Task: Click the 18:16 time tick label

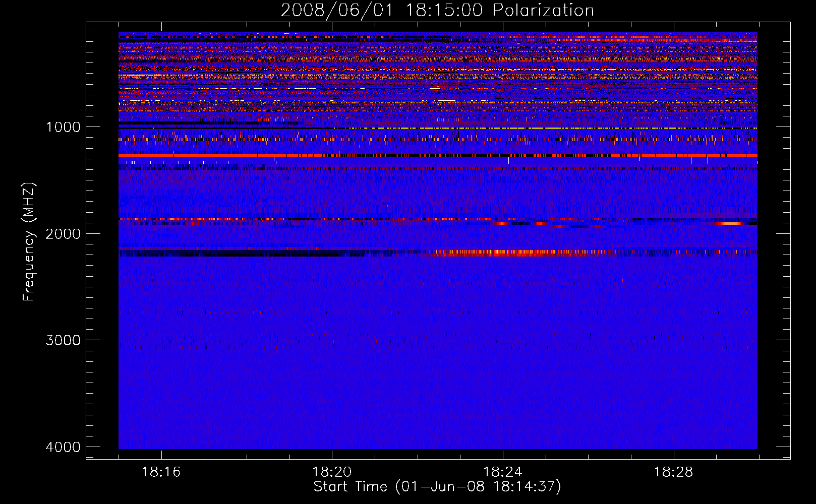Action: [161, 472]
